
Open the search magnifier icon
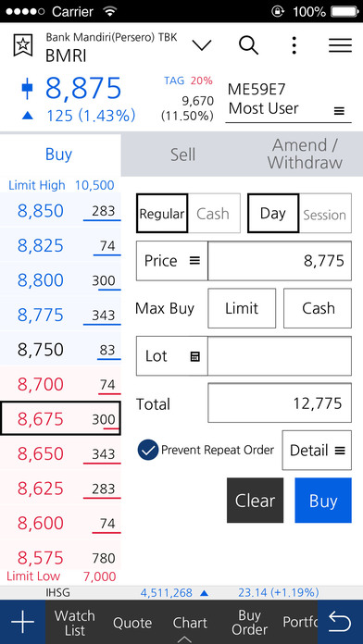pos(249,45)
